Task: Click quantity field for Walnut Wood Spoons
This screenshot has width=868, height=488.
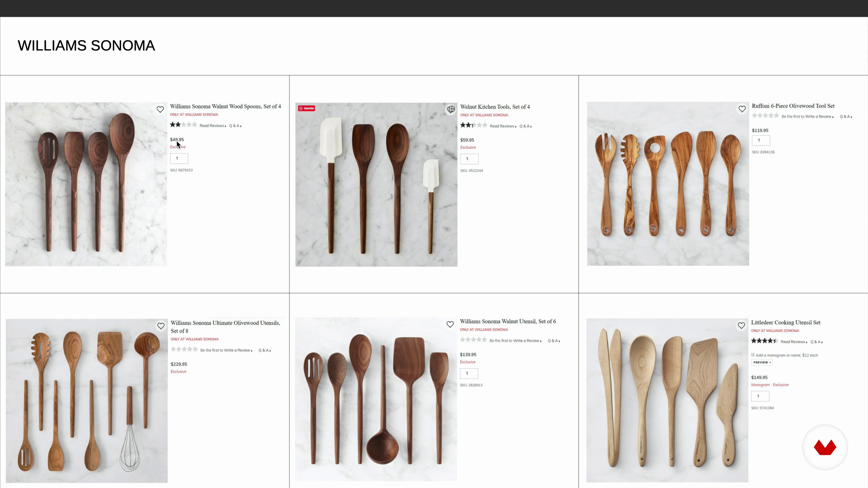Action: click(x=179, y=158)
